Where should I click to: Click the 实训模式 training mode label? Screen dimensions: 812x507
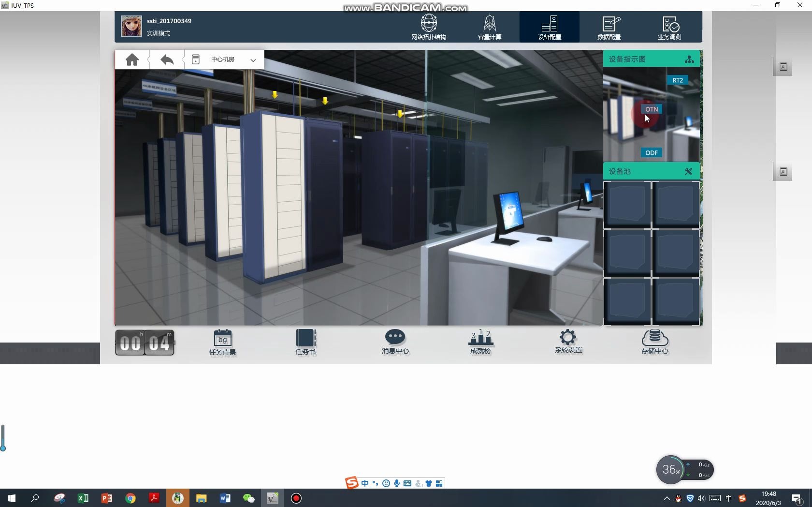(159, 33)
